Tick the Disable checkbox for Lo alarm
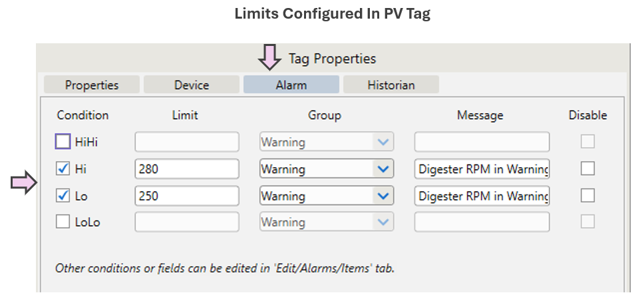Viewport: 644px width, 303px height. click(587, 196)
